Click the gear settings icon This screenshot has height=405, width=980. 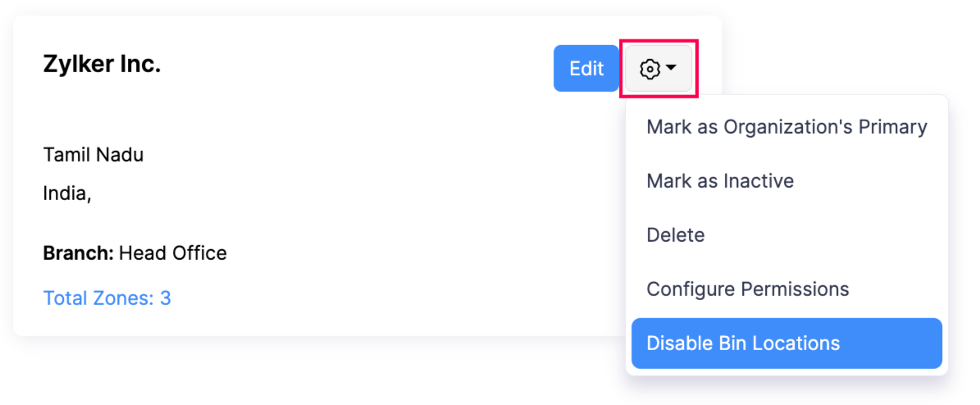pos(650,69)
